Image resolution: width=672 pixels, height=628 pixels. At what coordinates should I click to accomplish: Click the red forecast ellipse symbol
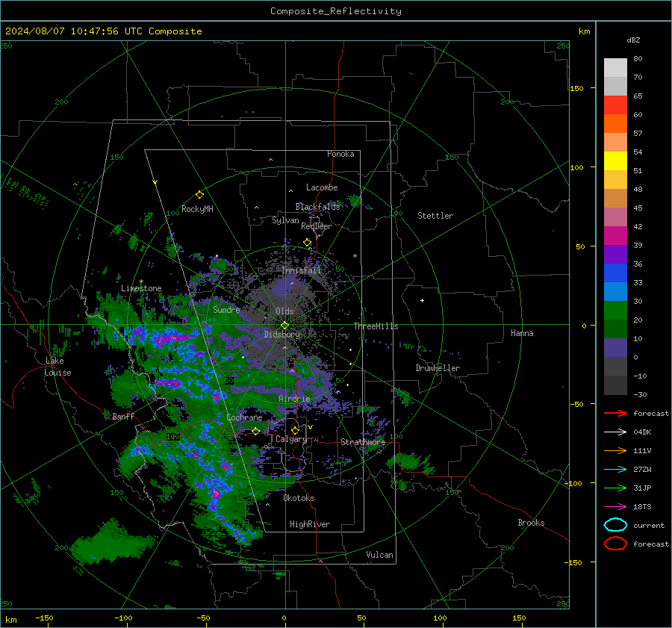click(615, 544)
